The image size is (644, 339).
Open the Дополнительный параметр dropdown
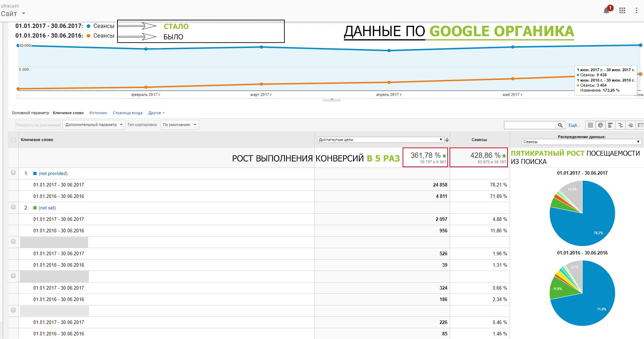coord(94,125)
